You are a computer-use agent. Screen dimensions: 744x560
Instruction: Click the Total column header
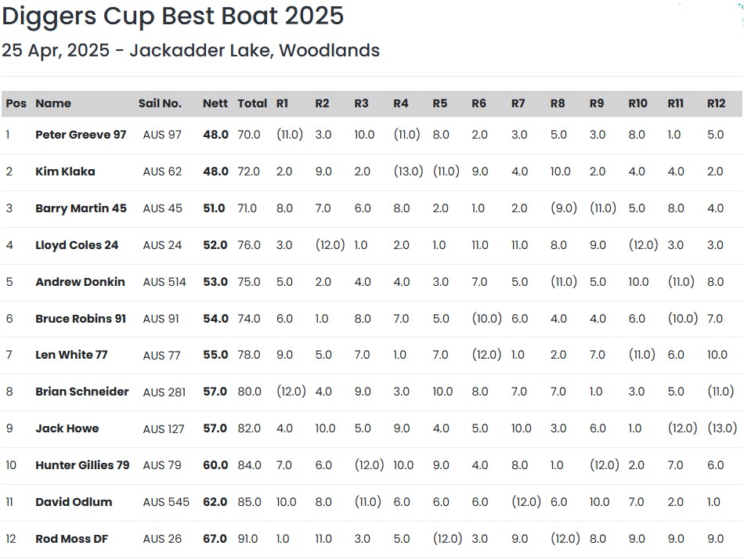coord(252,103)
